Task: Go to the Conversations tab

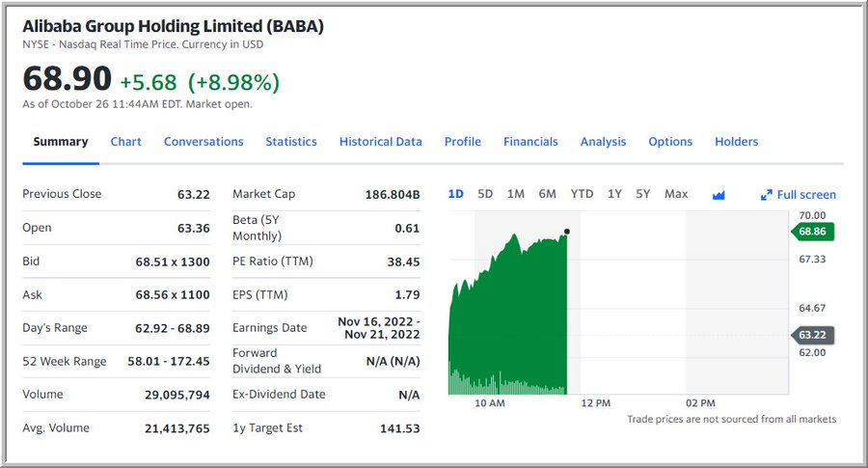Action: point(203,142)
